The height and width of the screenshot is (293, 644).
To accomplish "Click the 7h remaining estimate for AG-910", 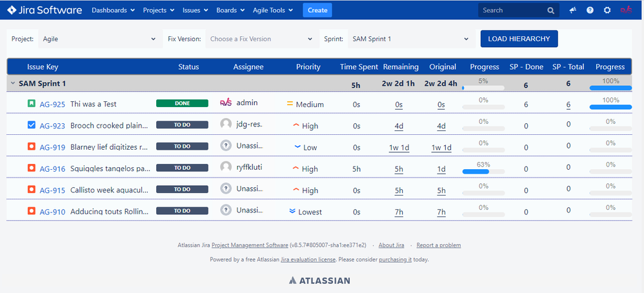I will click(x=399, y=212).
